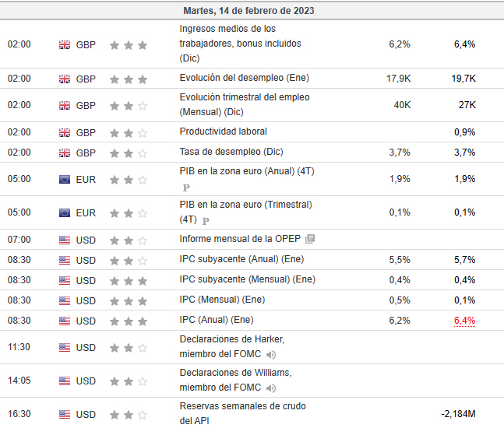Click the preliminary P icon under PIB zona euro (Anual)
This screenshot has height=428, width=504.
[x=185, y=188]
